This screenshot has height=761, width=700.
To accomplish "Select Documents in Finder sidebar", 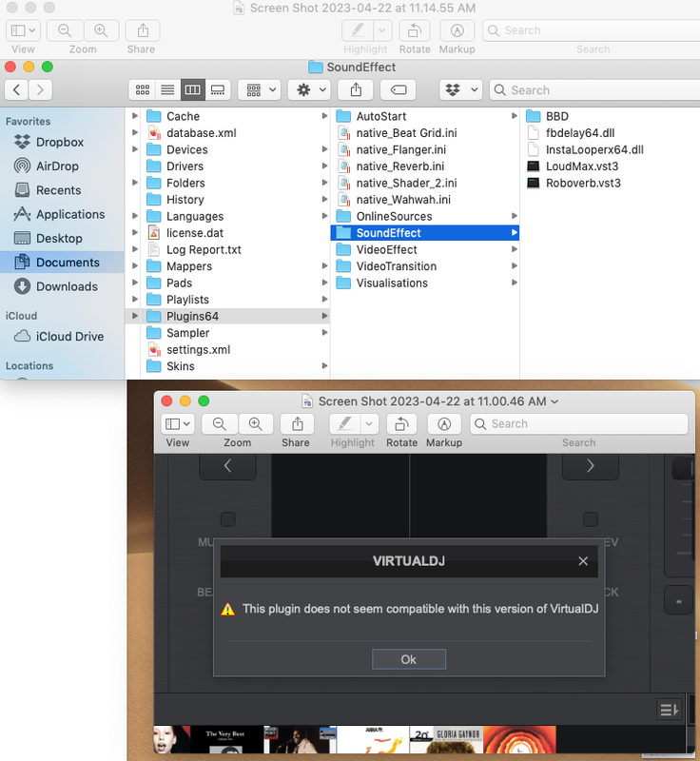I will pyautogui.click(x=62, y=263).
